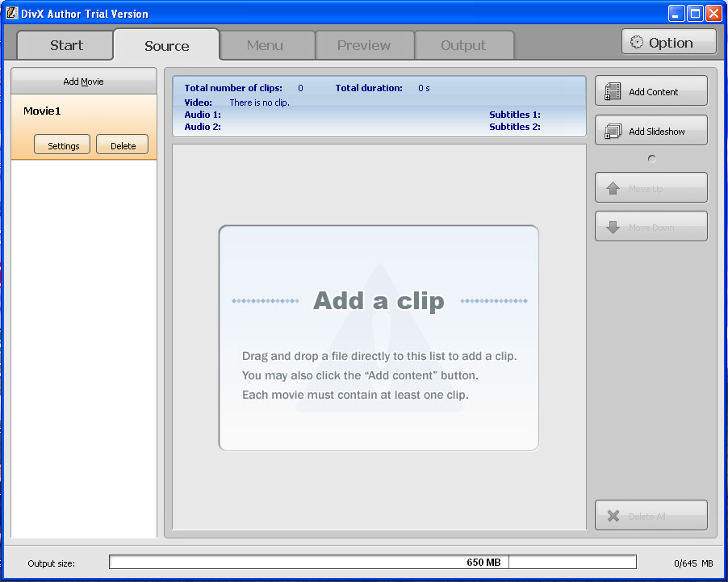Click the X icon on Delete All
The width and height of the screenshot is (728, 582).
[x=613, y=516]
